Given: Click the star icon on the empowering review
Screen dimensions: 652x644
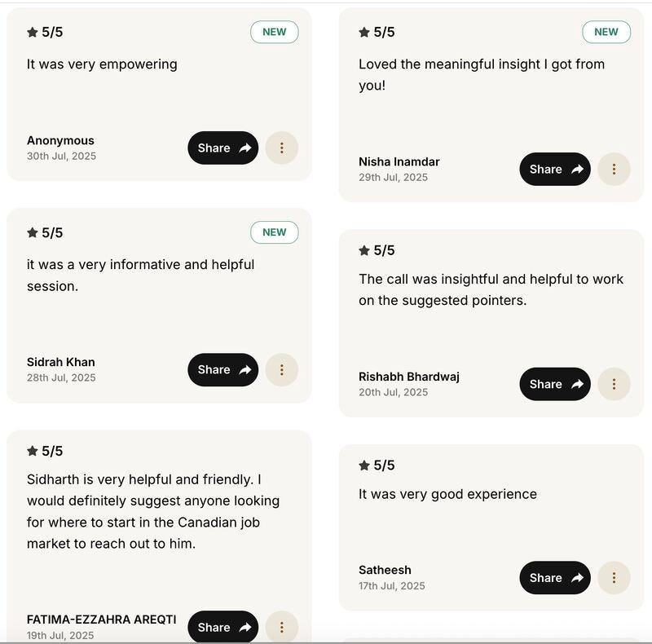Looking at the screenshot, I should tap(31, 32).
